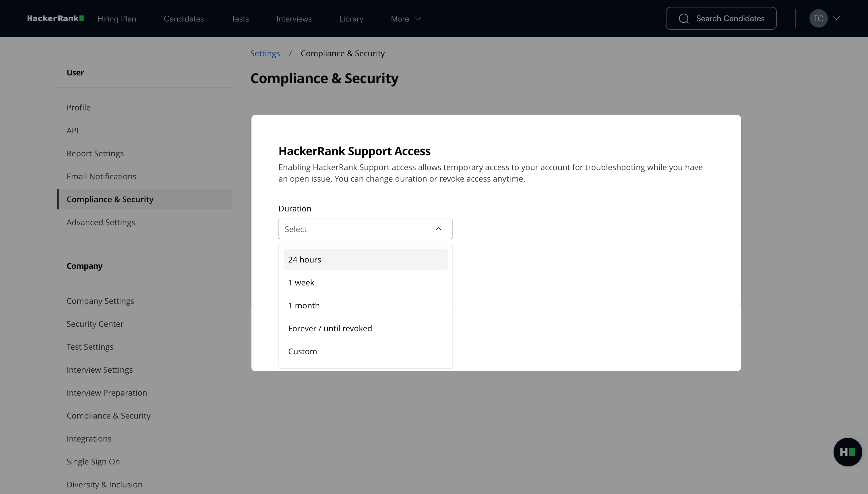Navigate to the Interviews tab
This screenshot has height=494, width=868.
tap(294, 19)
